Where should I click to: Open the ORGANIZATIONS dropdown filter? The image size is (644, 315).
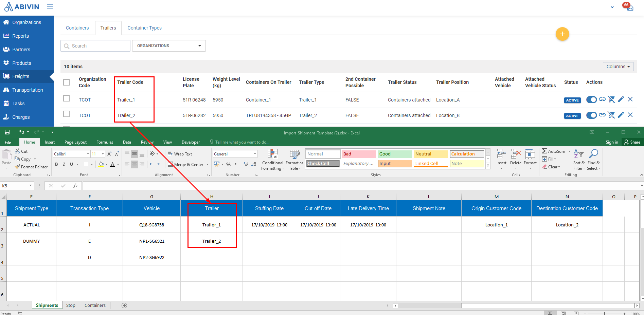169,46
